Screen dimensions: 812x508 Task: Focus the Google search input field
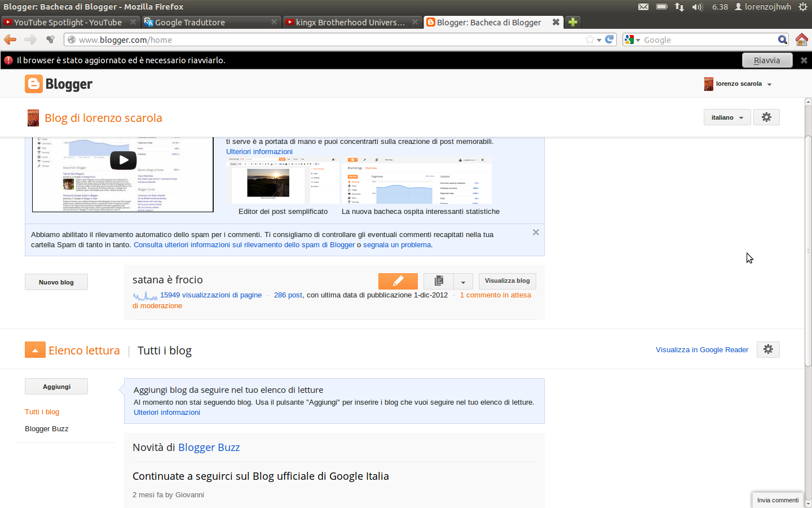click(708, 40)
